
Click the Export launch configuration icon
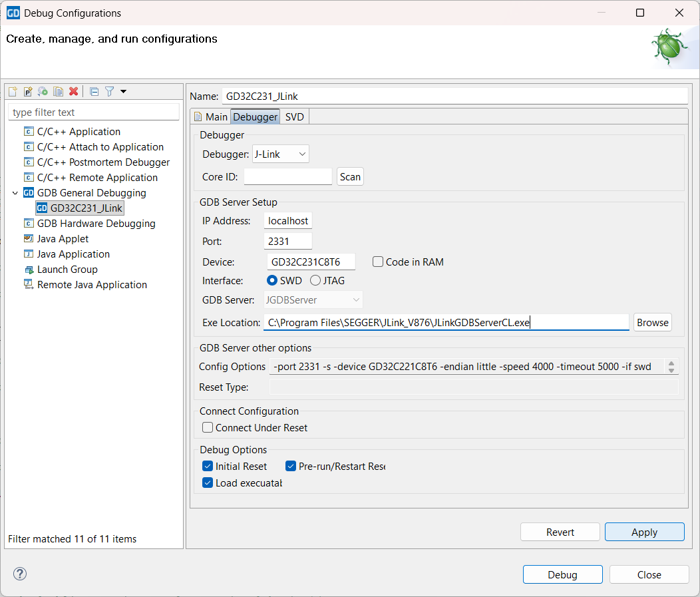pyautogui.click(x=43, y=91)
